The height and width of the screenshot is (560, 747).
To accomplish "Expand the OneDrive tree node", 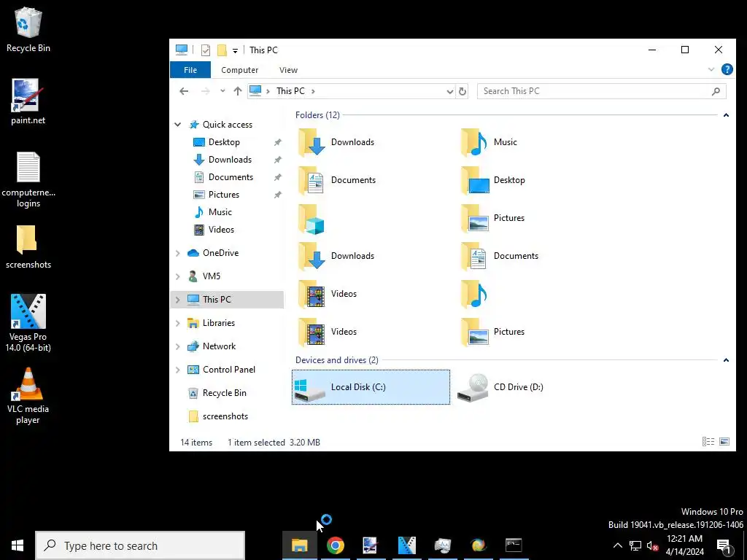I will 178,253.
